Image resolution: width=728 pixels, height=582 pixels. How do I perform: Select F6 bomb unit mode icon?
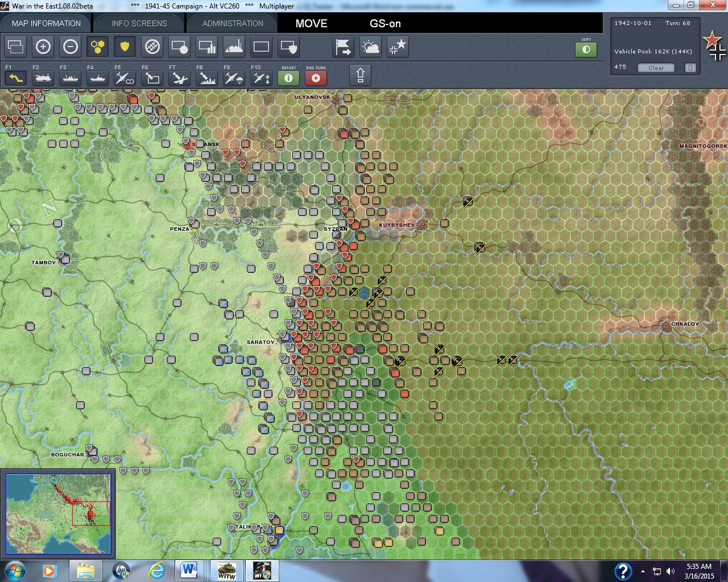tap(152, 77)
